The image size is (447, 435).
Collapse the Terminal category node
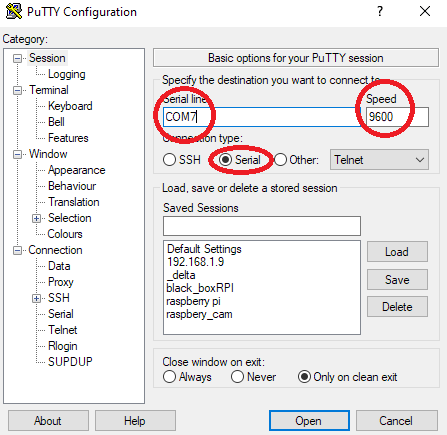coord(17,90)
